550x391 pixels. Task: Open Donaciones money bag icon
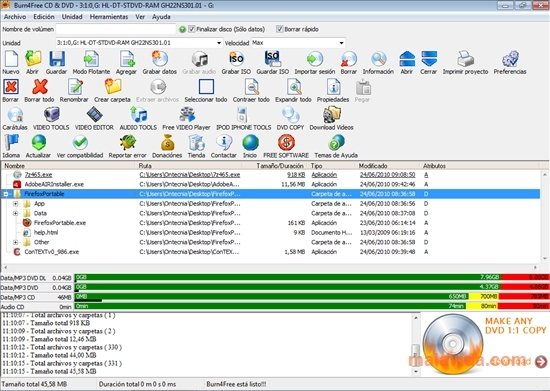(167, 143)
